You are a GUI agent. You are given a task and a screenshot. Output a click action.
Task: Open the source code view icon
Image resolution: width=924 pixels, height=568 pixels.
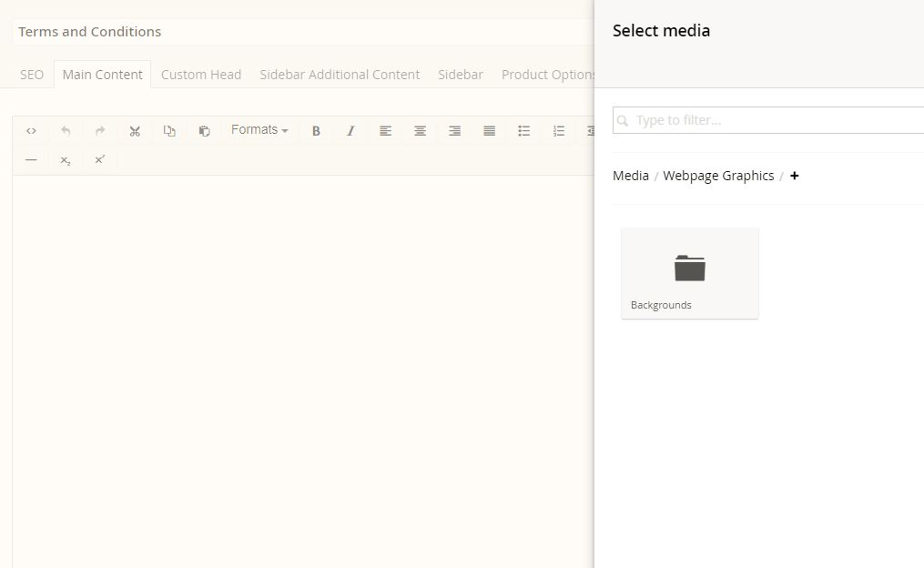pyautogui.click(x=31, y=131)
